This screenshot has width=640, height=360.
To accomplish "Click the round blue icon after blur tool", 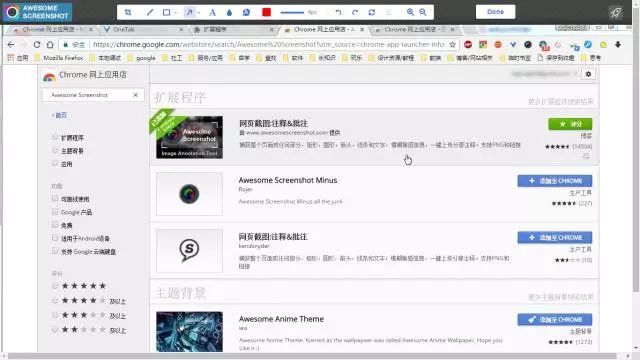I will coord(246,12).
